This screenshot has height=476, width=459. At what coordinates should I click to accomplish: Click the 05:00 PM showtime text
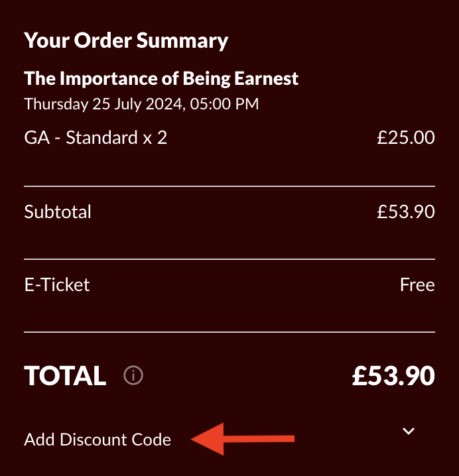224,104
